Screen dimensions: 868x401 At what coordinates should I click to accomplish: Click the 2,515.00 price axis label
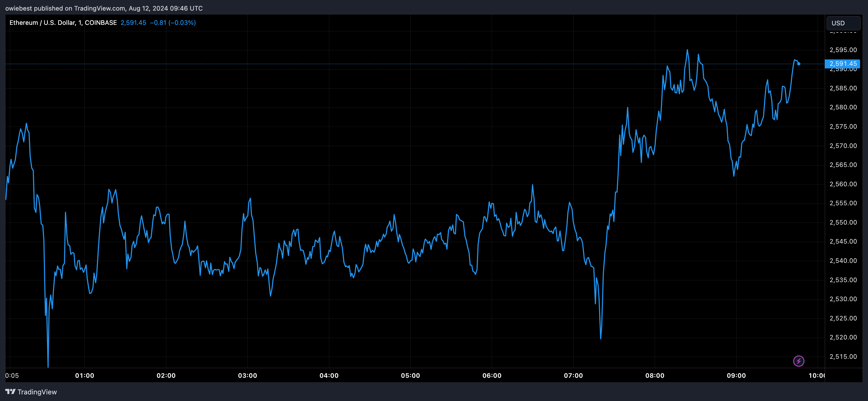pos(843,357)
